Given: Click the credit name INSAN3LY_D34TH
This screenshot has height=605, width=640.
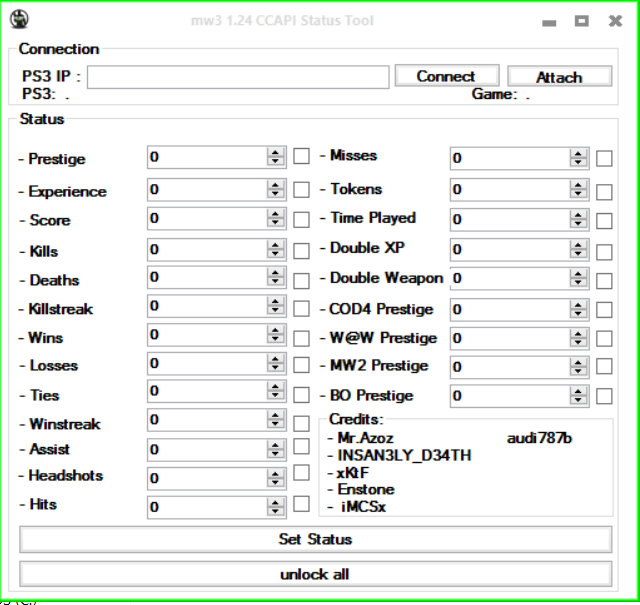Looking at the screenshot, I should click(404, 456).
